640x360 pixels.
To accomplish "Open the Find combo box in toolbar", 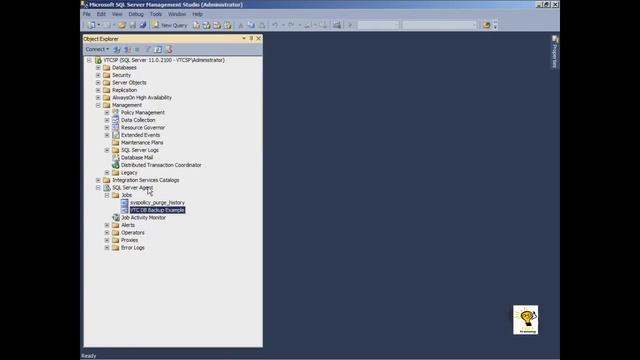I will [440, 25].
